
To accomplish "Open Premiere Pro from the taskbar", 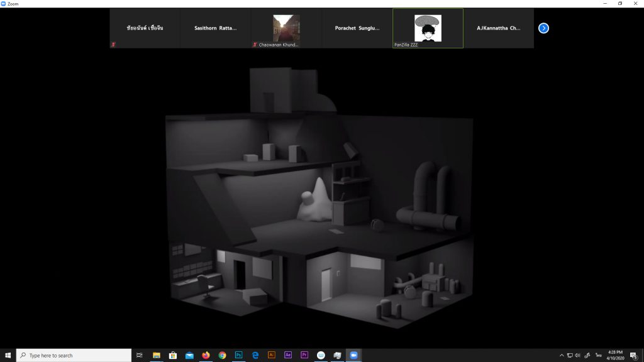I will point(304,355).
